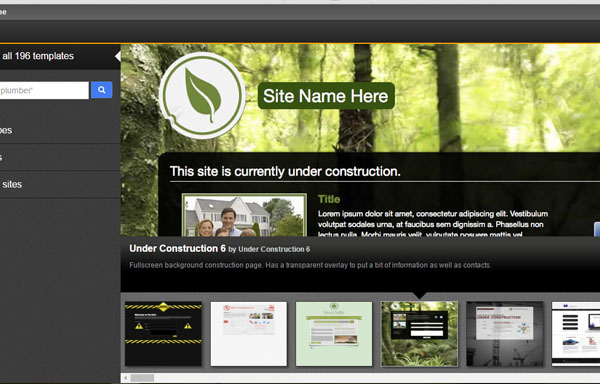Select the partly visible white template thumbnail
The image size is (600, 384).
point(576,334)
